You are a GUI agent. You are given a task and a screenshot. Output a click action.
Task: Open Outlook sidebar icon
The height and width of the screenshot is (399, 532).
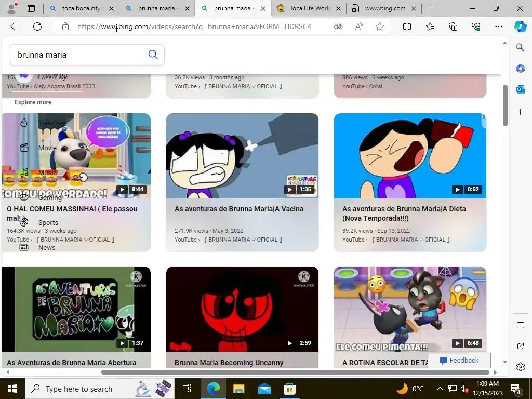click(520, 89)
